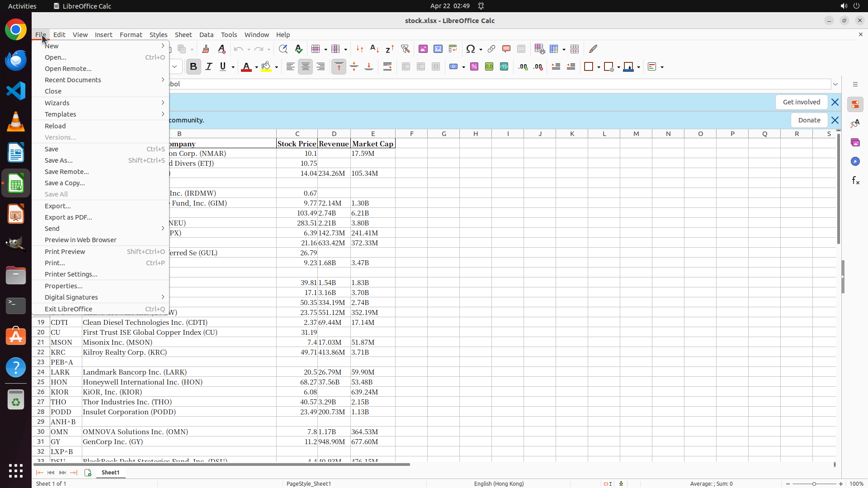868x488 pixels.
Task: Click the Sort Ascending toolbar icon
Action: click(374, 49)
